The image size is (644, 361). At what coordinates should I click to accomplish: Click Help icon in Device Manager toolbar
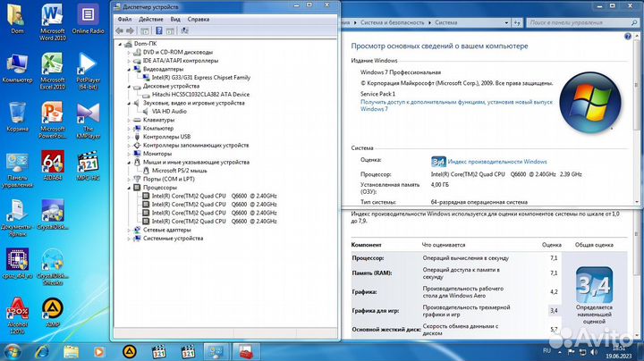coord(159,30)
